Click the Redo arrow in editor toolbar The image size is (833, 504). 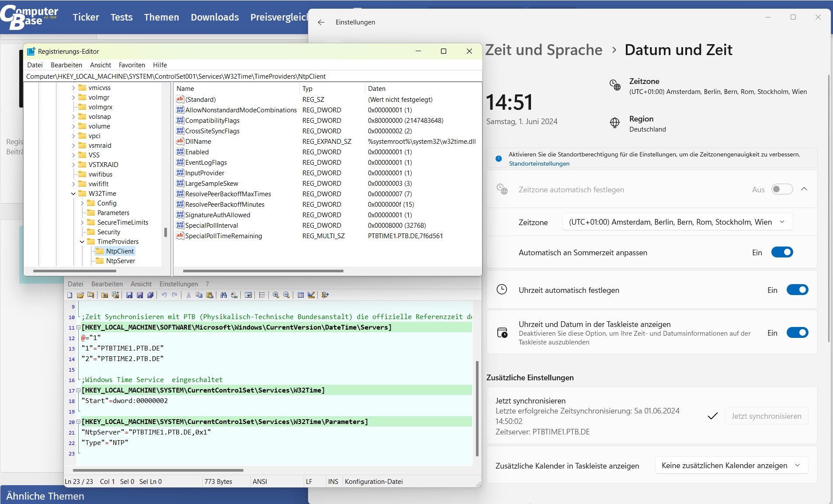click(x=175, y=295)
